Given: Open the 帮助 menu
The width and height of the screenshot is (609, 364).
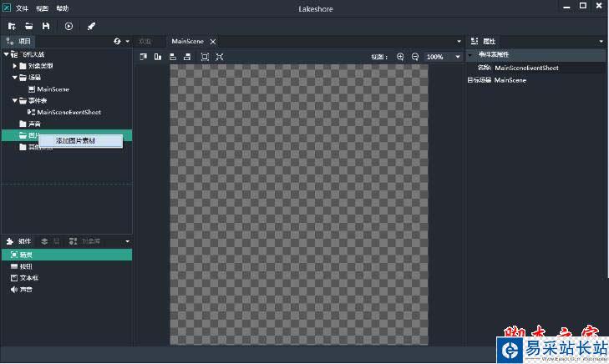Looking at the screenshot, I should tap(62, 8).
